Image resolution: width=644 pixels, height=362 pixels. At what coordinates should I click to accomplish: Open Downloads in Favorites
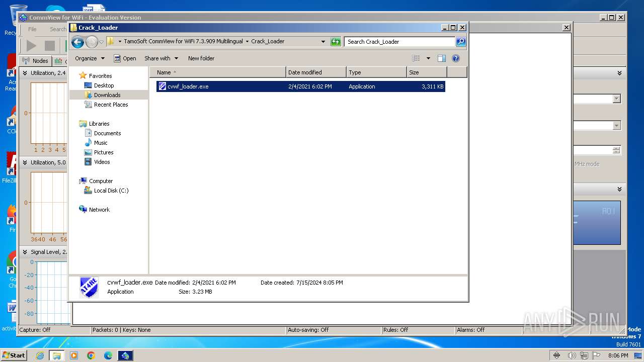(107, 95)
